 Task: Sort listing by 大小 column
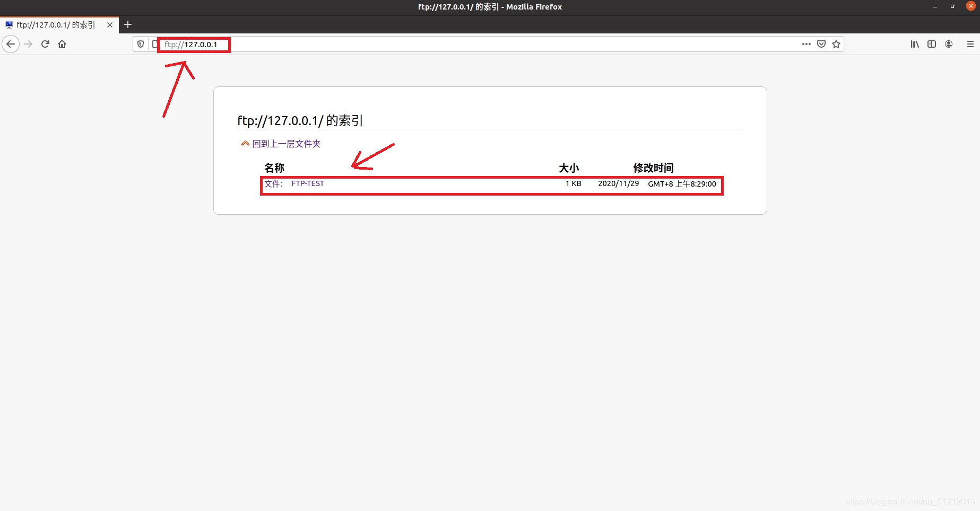(x=569, y=168)
